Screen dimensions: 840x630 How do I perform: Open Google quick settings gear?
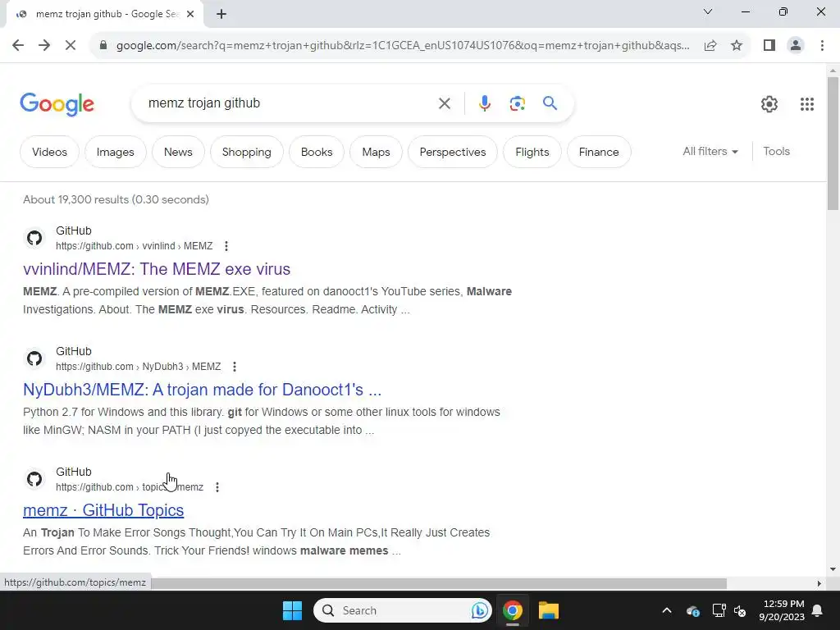coord(769,104)
